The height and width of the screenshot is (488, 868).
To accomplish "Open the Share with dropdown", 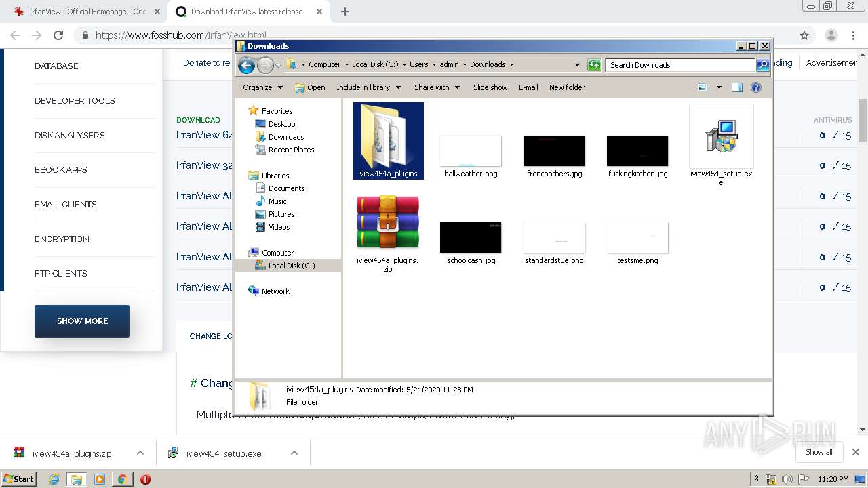I will [437, 87].
